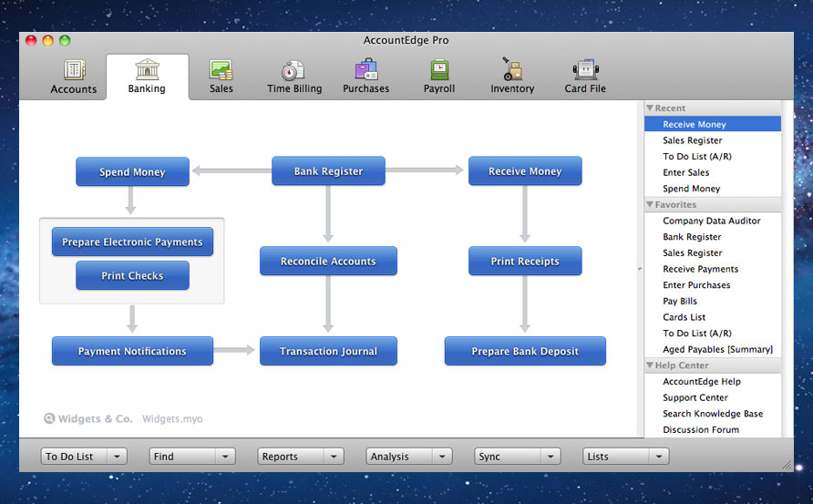Click the window resize grip corner
813x504 pixels.
click(x=787, y=465)
